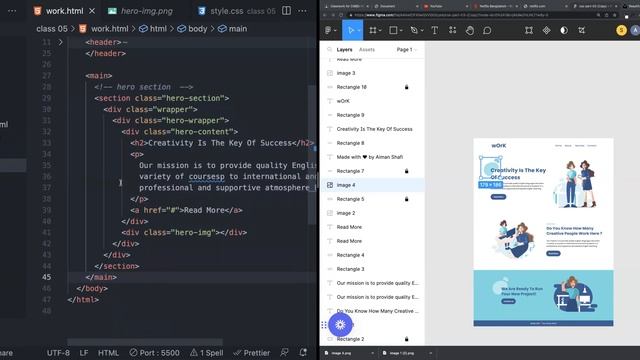Open the shape tools dropdown arrow
The height and width of the screenshot is (360, 640).
click(x=401, y=31)
